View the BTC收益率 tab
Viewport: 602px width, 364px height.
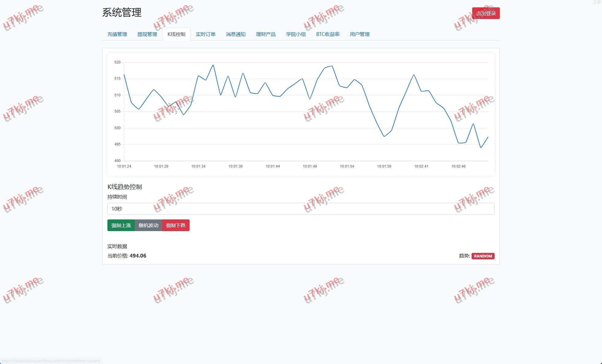[x=327, y=34]
